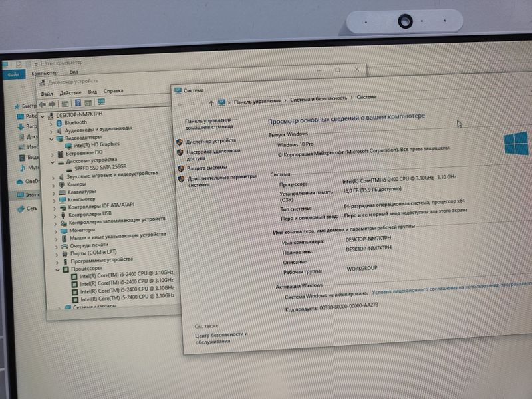This screenshot has height=399, width=532.
Task: Select the Компьютер category in device tree
Action: coord(81,199)
